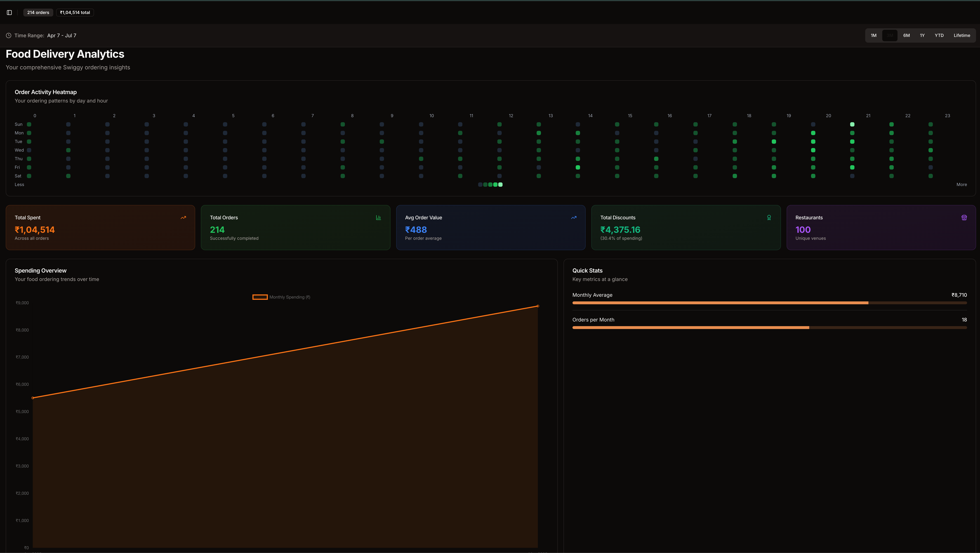Click the award icon on Total Discounts card

(x=769, y=218)
